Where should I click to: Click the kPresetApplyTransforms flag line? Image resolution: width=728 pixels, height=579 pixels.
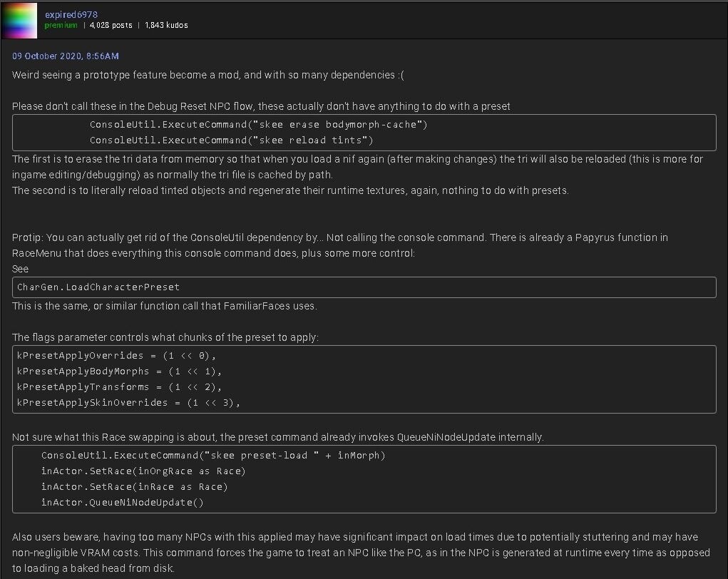[119, 387]
